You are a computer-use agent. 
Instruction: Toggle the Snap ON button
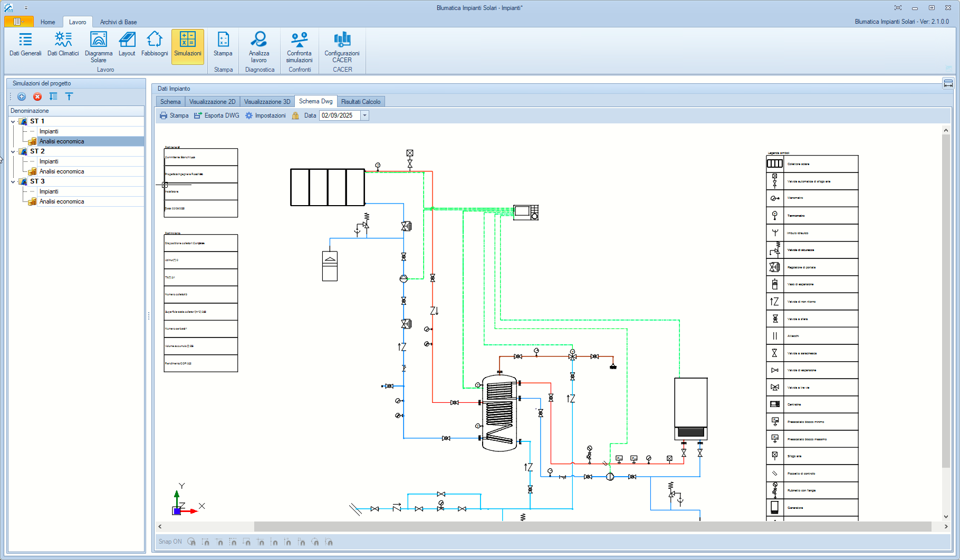click(x=170, y=542)
